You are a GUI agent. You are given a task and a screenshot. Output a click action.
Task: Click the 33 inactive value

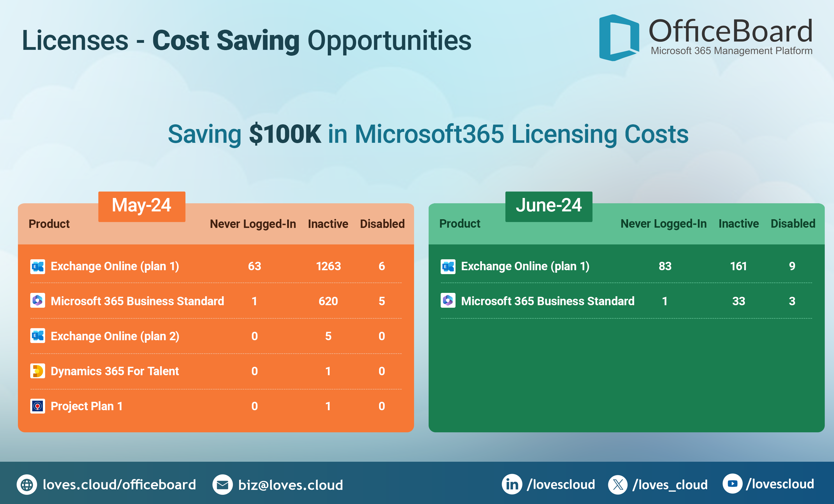tap(738, 301)
